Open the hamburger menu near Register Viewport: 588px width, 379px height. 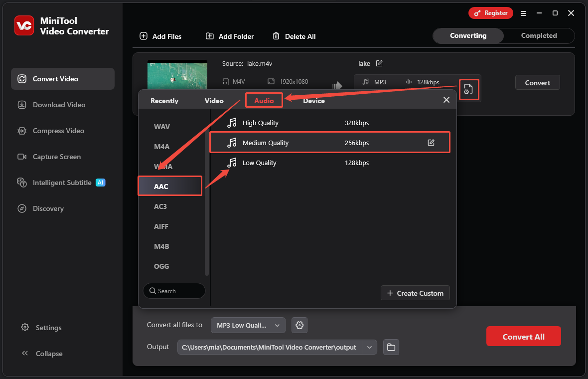(523, 13)
